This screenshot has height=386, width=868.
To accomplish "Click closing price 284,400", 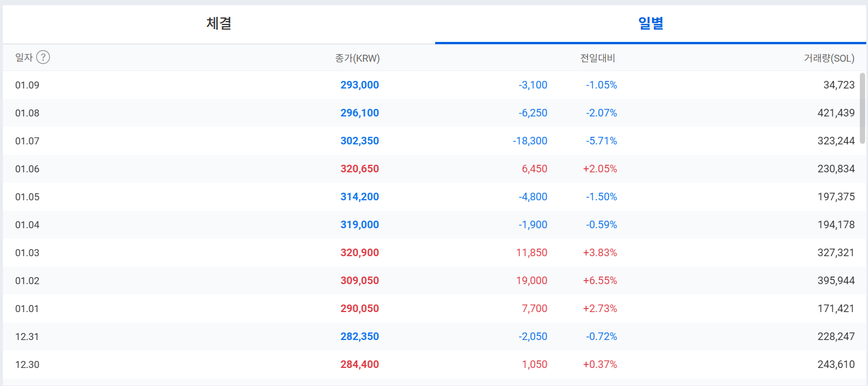I will tap(360, 364).
